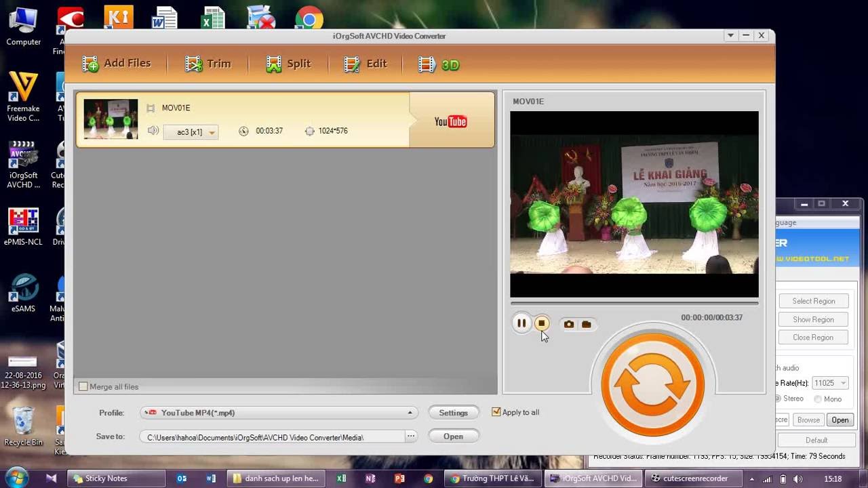Toggle the Apply to all checkbox
868x488 pixels.
[496, 411]
